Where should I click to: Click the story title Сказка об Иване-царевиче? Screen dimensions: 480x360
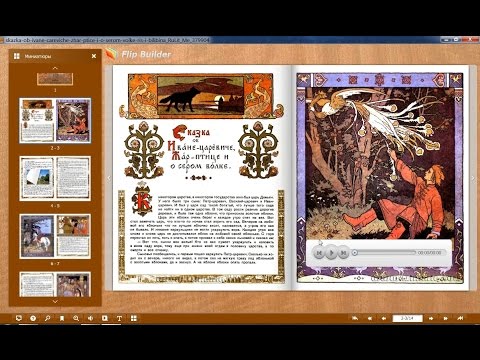pyautogui.click(x=201, y=149)
